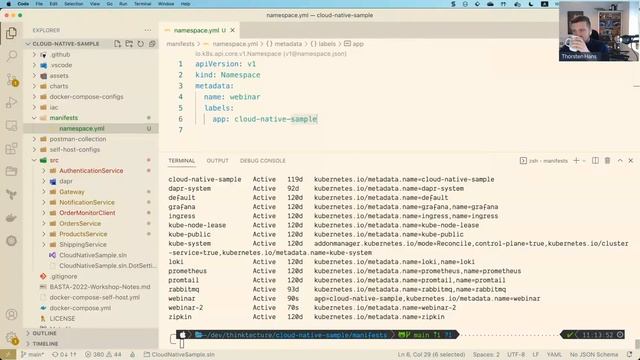Open the Remote Explorer view

point(11,125)
